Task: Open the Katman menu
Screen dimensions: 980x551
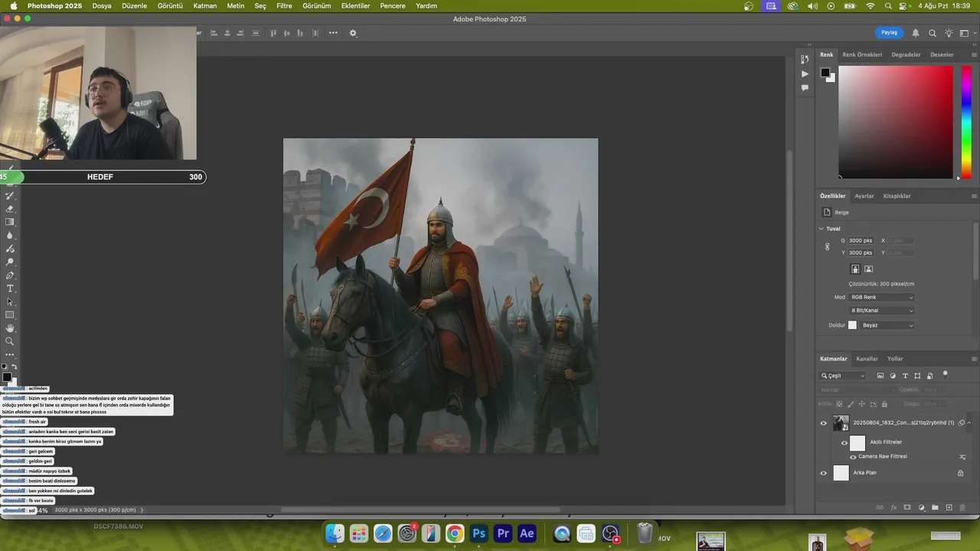Action: point(204,5)
